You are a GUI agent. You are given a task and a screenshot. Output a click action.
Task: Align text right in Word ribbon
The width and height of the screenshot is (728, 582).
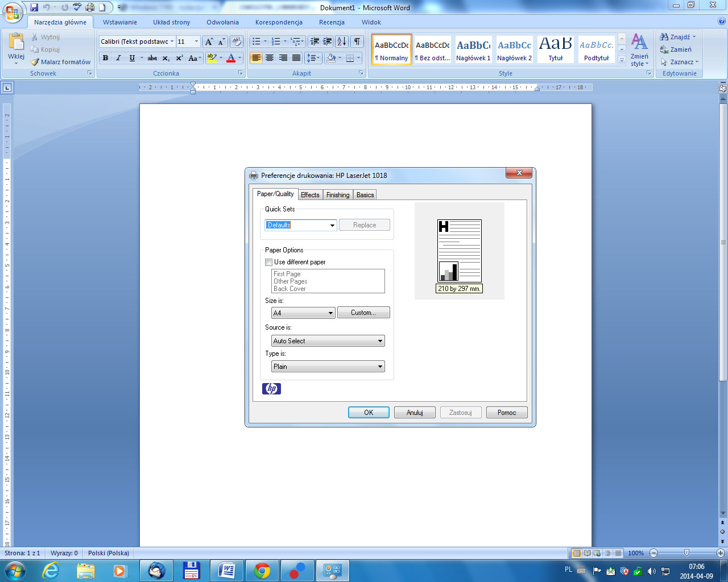point(283,58)
